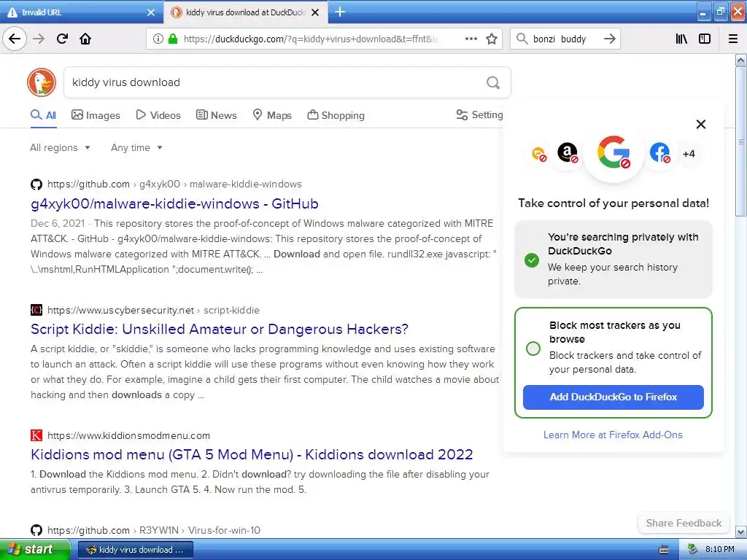Expand the Any time filter dropdown

136,147
